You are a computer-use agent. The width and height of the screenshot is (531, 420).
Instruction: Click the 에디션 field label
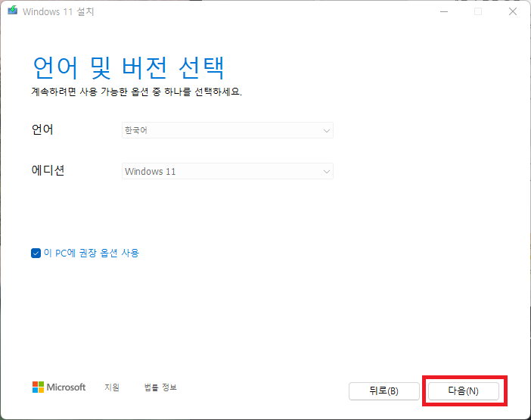click(48, 170)
